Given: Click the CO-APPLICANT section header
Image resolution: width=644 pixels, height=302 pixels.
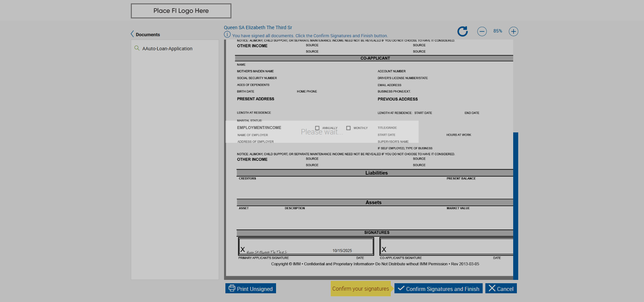Looking at the screenshot, I should click(374, 58).
